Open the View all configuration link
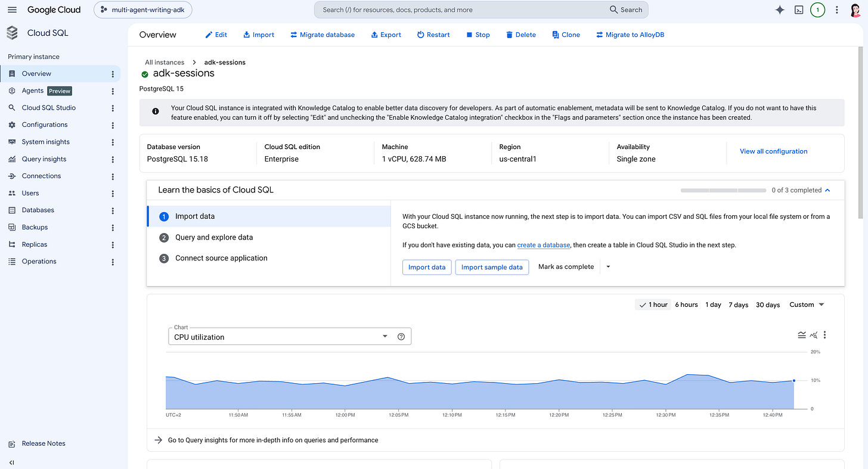This screenshot has width=868, height=469. point(773,151)
